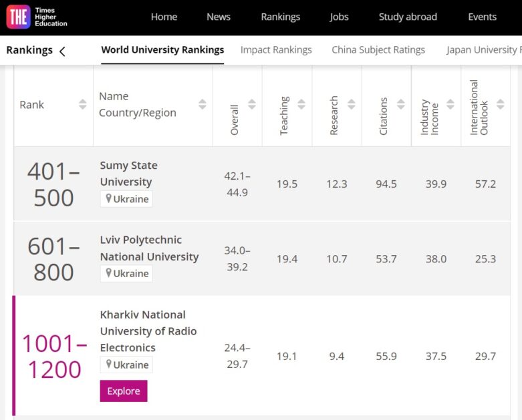Open Jobs in top navigation
Viewport: 522px width, 420px height.
339,17
